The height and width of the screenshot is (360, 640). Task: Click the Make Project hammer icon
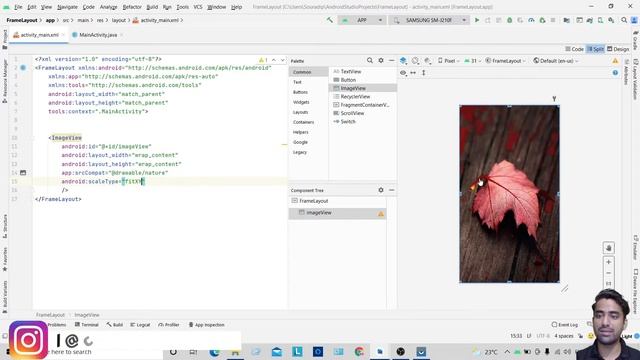[x=329, y=20]
